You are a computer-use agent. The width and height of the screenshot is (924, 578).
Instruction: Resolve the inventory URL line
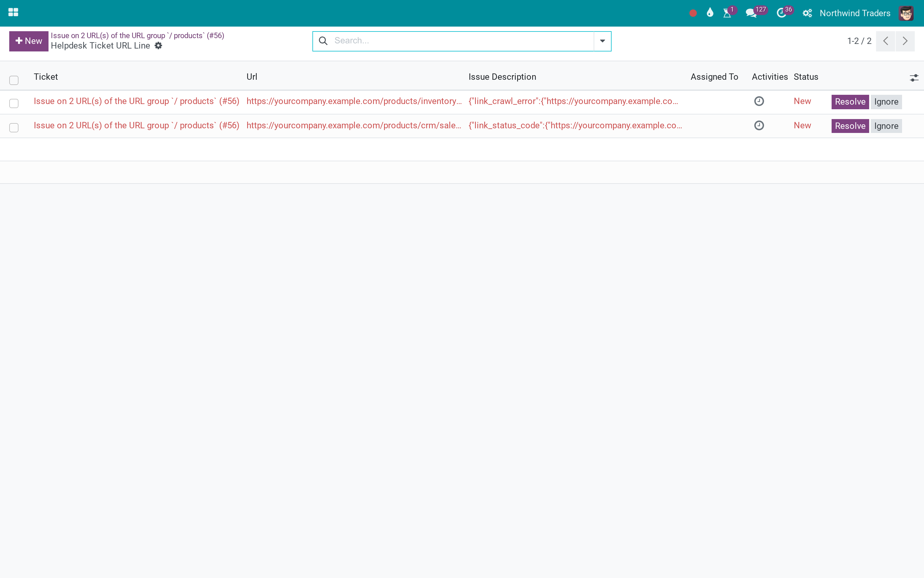point(850,102)
